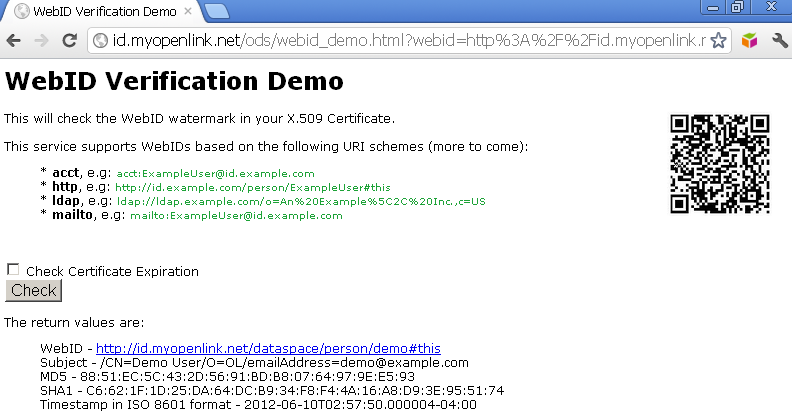
Task: Click the globe site info icon
Action: pos(100,41)
